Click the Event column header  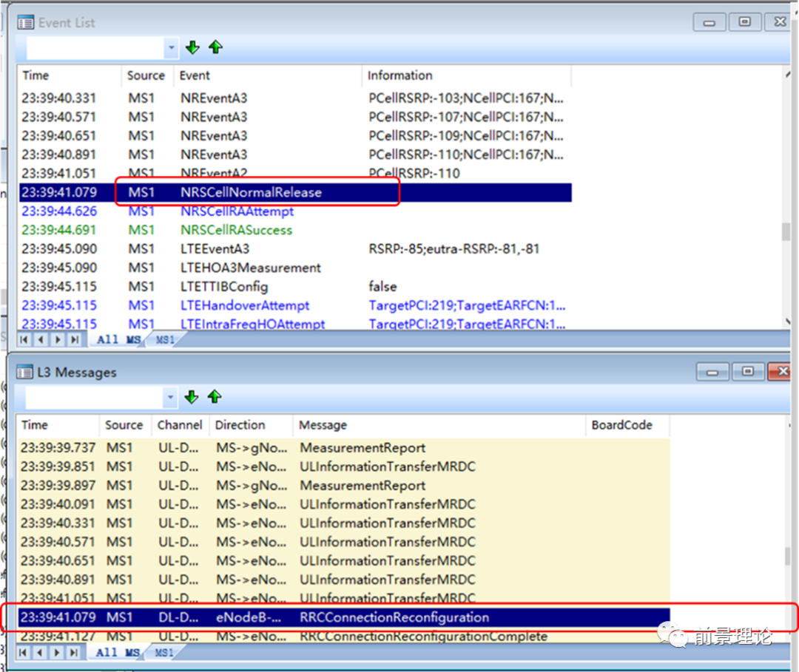[268, 75]
